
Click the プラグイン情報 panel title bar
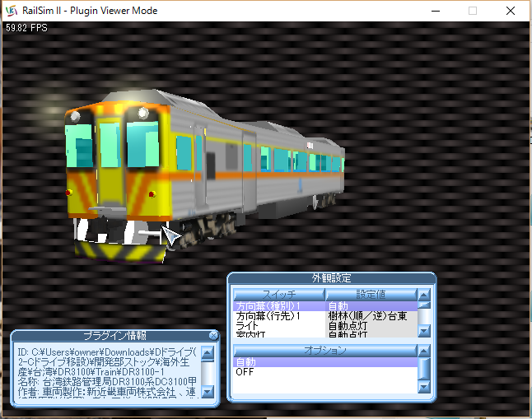[x=114, y=336]
